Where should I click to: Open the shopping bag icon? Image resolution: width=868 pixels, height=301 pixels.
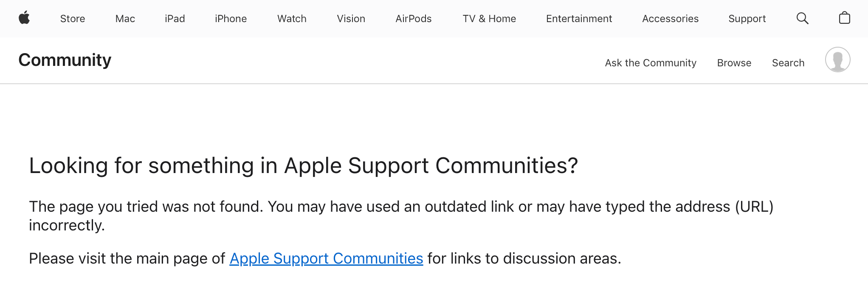point(844,18)
